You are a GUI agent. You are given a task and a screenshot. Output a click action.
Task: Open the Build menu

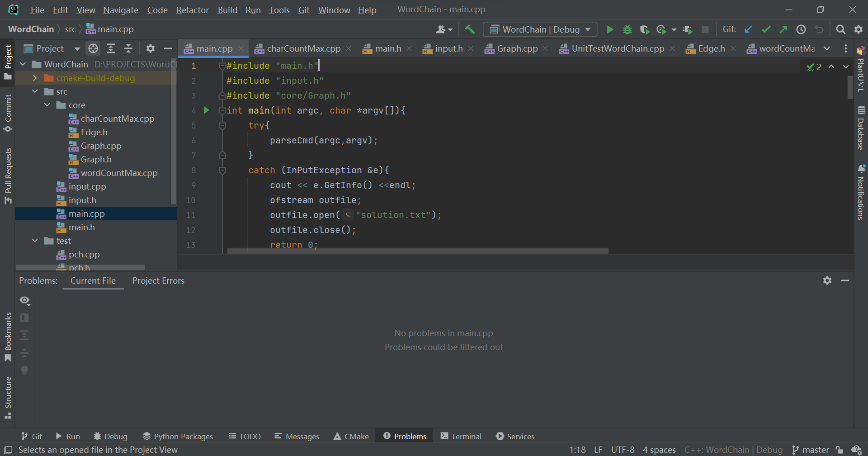pos(227,10)
